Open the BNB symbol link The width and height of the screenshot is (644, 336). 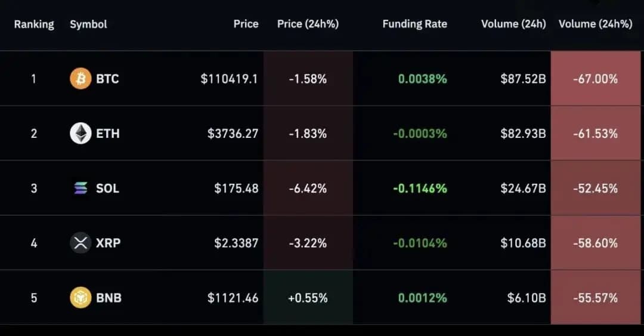[109, 297]
